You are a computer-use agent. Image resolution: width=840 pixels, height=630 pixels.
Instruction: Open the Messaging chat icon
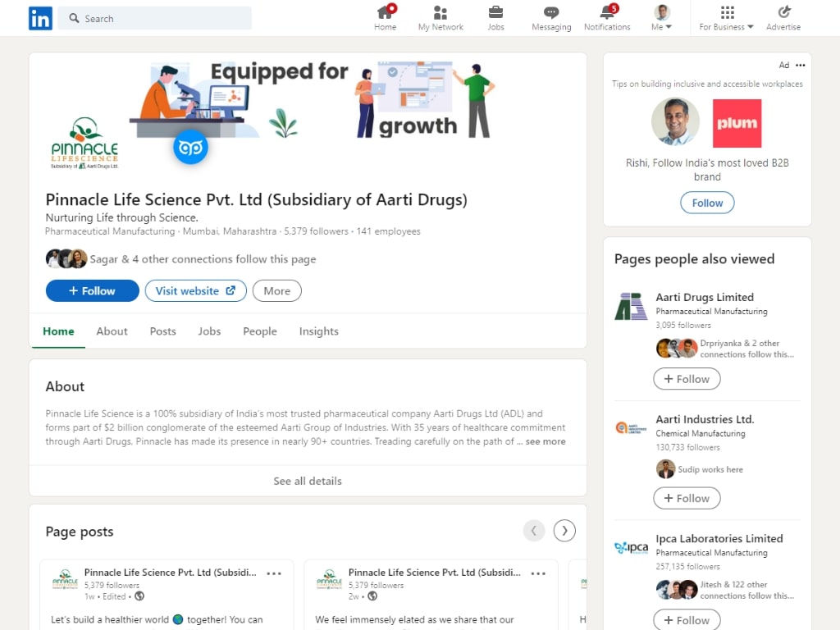tap(551, 12)
